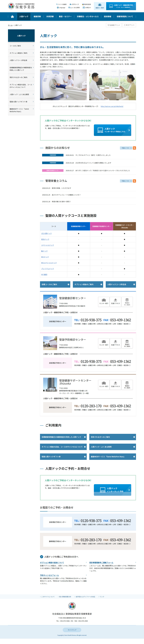Open コースのご案内 in sidebar
Viewport: 144px width, 644px height.
(21, 46)
